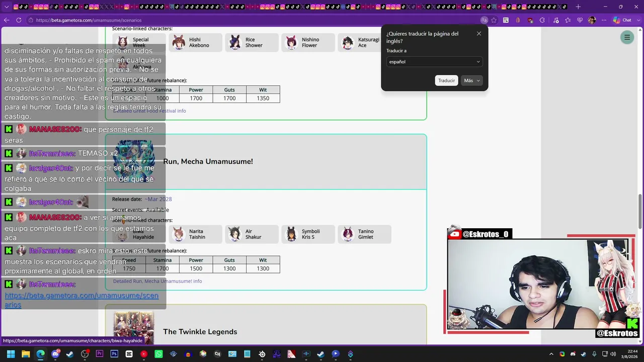Open Air Shakur character link
Screen dimensions: 644x362
252,234
